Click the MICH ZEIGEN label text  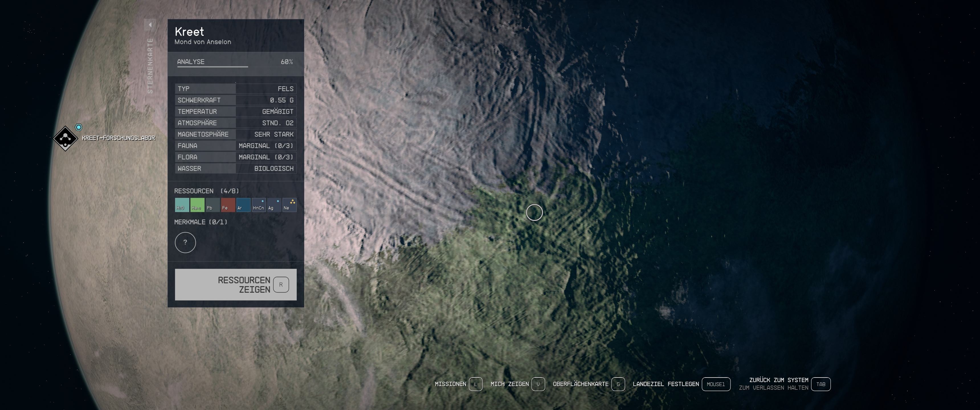[509, 384]
